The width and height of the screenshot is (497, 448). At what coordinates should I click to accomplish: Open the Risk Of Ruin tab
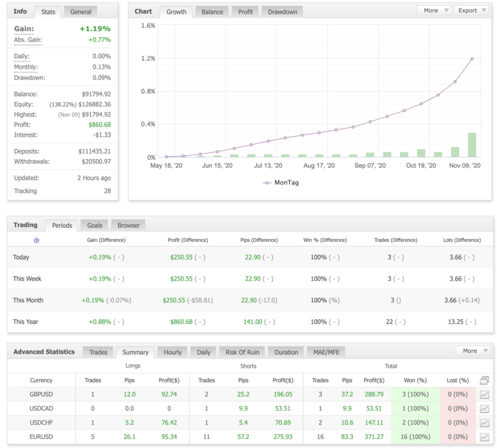click(x=242, y=352)
